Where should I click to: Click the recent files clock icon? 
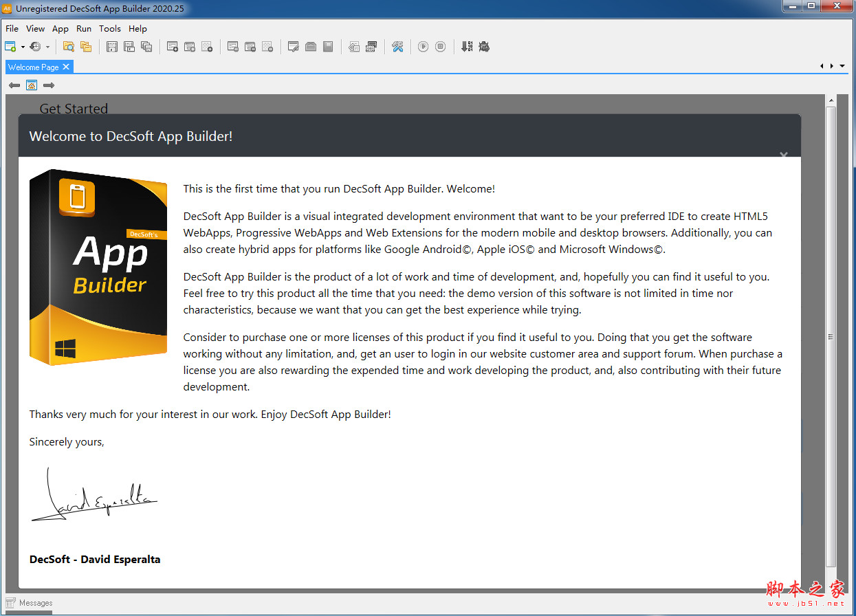click(35, 47)
